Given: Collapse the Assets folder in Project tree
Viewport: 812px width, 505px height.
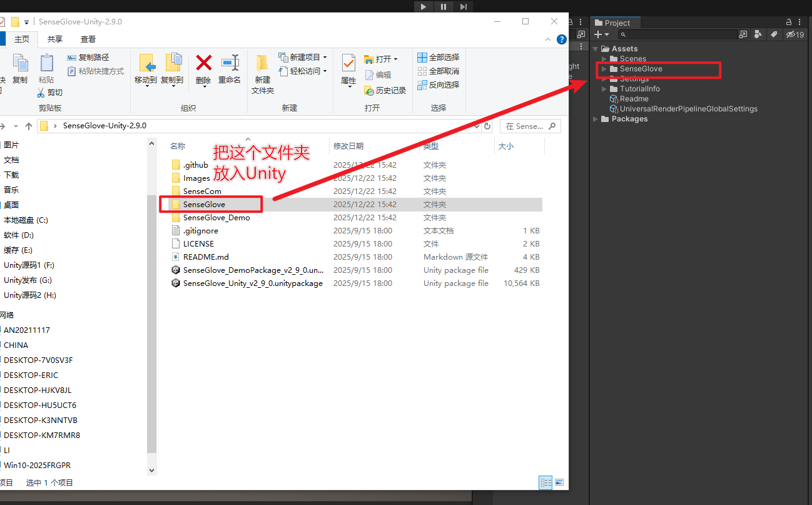Looking at the screenshot, I should tap(595, 49).
